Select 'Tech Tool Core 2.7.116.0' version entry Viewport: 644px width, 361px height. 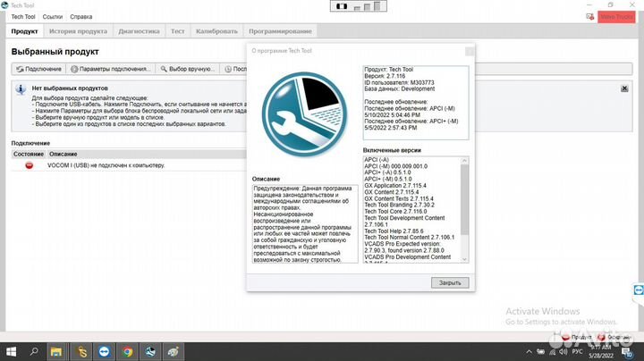395,211
